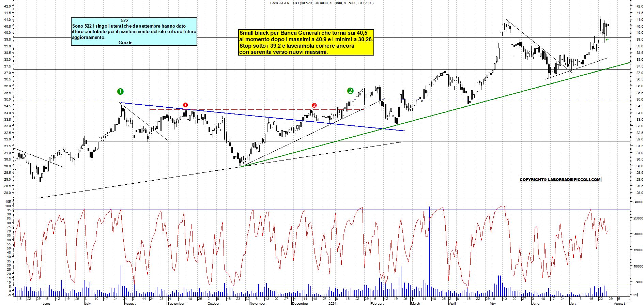Viewport: 644px width, 305px height.
Task: Click the 'May' month label
Action: coord(493,303)
